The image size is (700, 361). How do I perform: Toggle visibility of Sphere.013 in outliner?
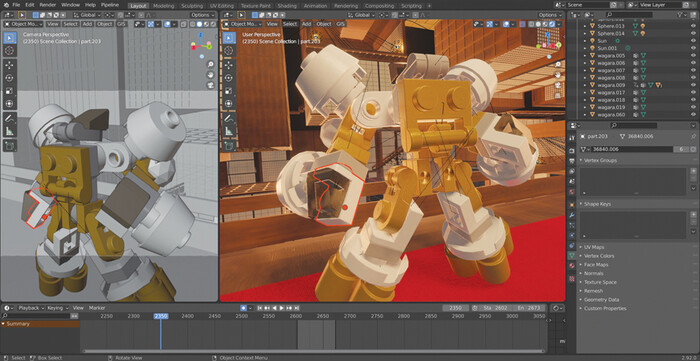pyautogui.click(x=693, y=26)
